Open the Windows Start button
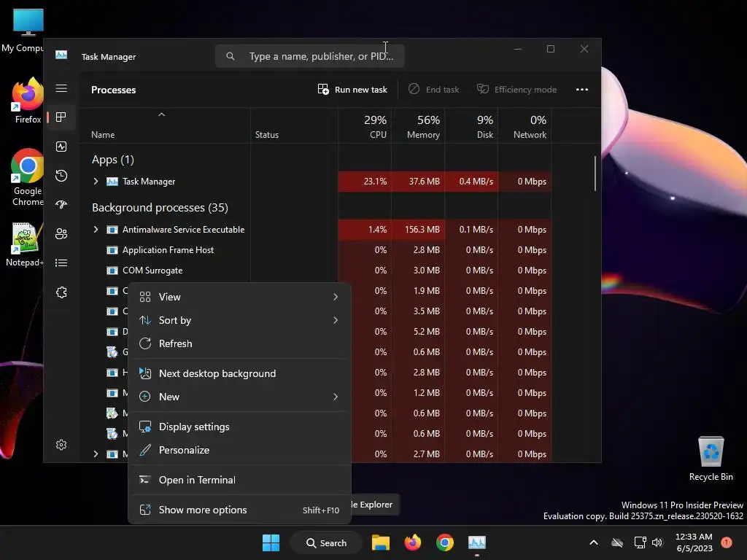 tap(271, 542)
